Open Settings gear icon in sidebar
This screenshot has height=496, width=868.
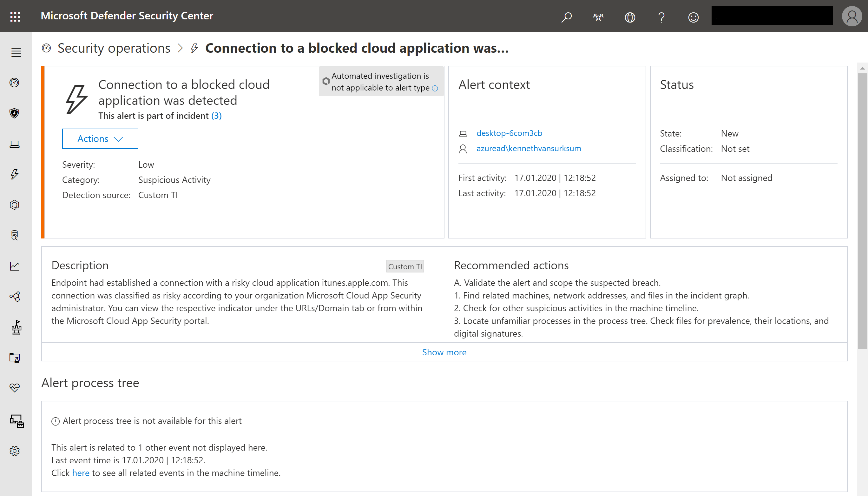point(14,451)
